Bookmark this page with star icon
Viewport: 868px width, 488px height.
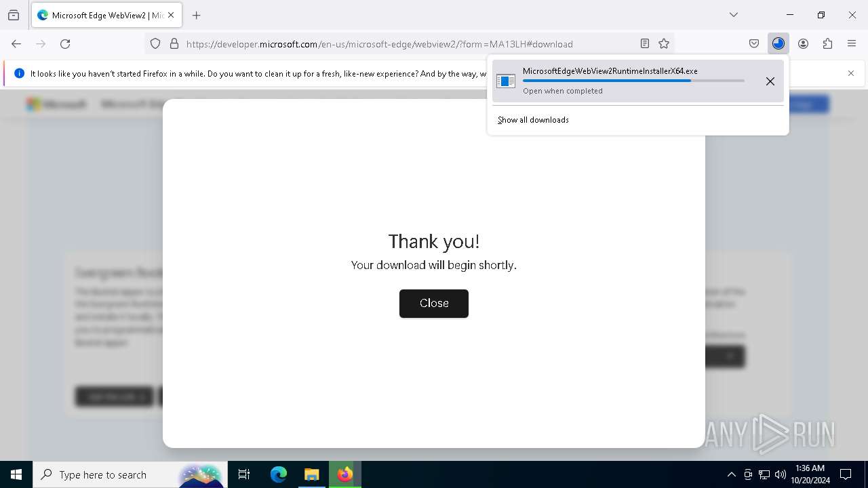point(664,43)
